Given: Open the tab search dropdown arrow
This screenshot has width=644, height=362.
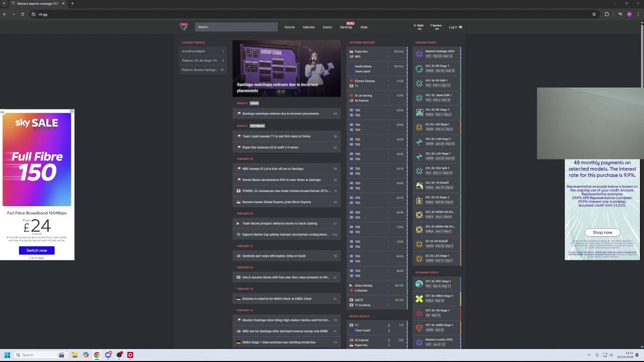Looking at the screenshot, I should tap(5, 4).
